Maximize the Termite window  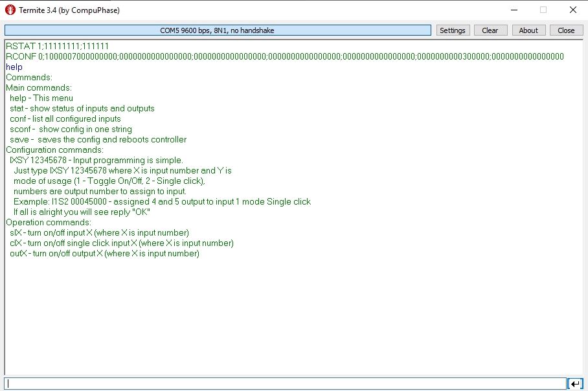coord(543,10)
